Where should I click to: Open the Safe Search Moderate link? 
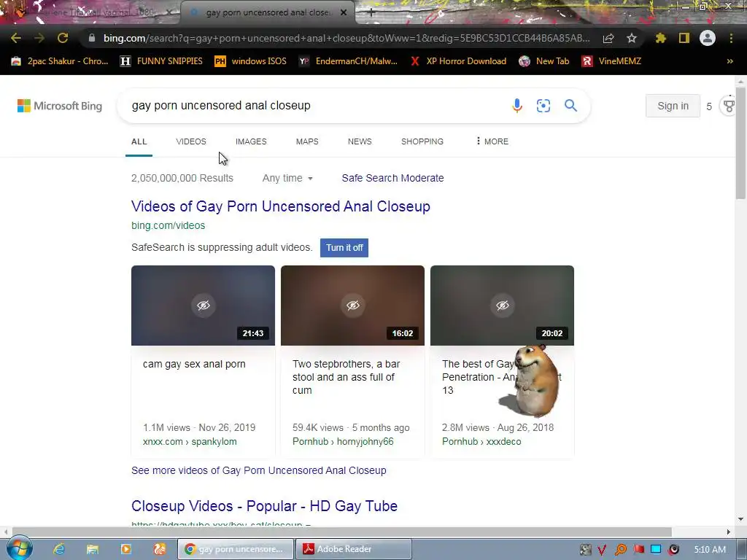coord(392,178)
